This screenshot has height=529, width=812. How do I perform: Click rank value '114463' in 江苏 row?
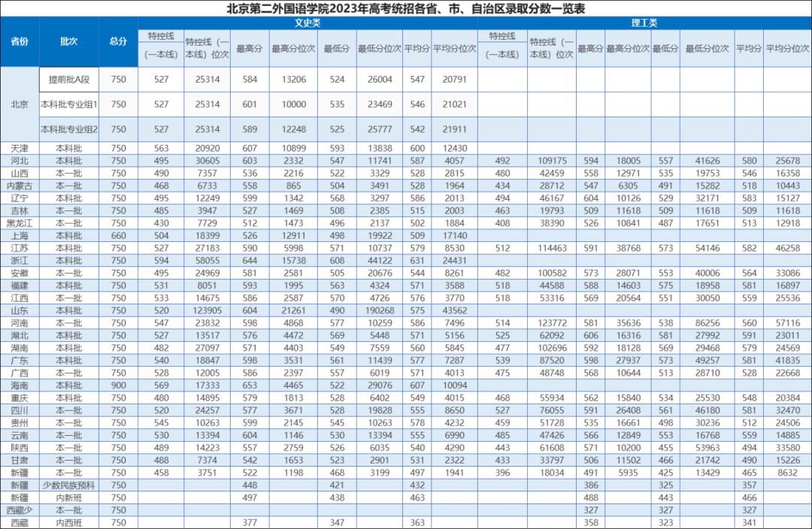(x=552, y=248)
